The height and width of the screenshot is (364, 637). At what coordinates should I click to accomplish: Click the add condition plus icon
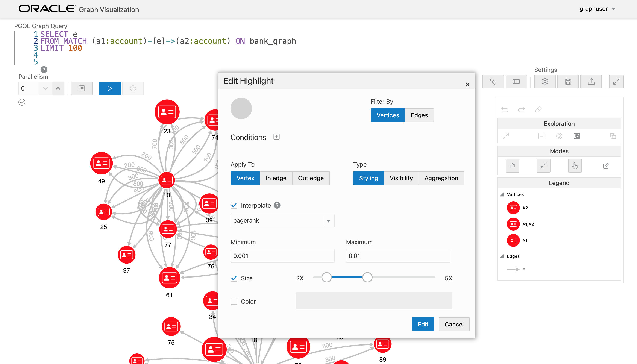276,137
